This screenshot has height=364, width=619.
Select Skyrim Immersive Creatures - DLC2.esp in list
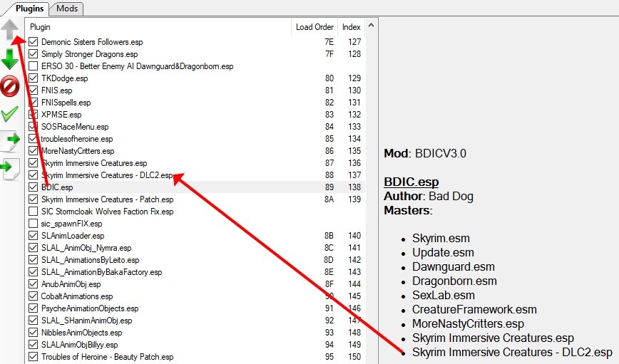195,175
